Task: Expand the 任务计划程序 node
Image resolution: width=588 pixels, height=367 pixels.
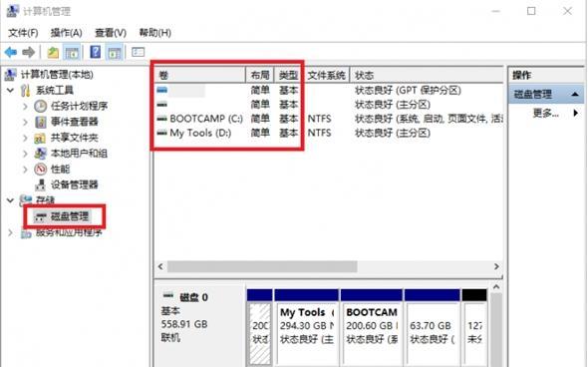Action: [26, 106]
